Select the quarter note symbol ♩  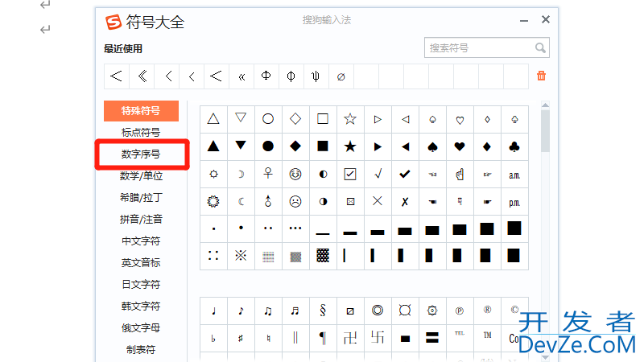(x=213, y=311)
